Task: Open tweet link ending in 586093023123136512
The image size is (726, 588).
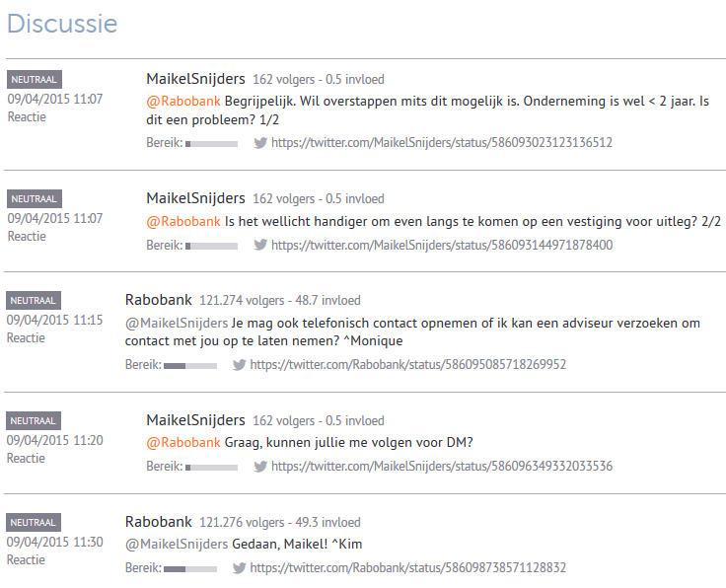Action: click(442, 143)
